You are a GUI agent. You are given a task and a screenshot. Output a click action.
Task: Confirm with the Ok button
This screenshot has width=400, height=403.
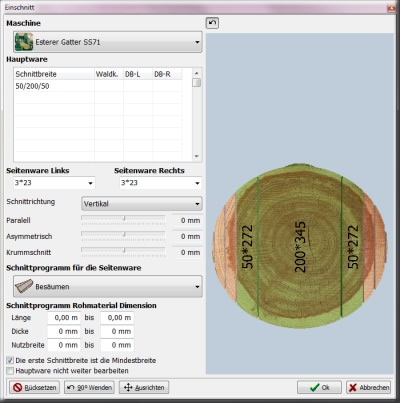coord(319,387)
